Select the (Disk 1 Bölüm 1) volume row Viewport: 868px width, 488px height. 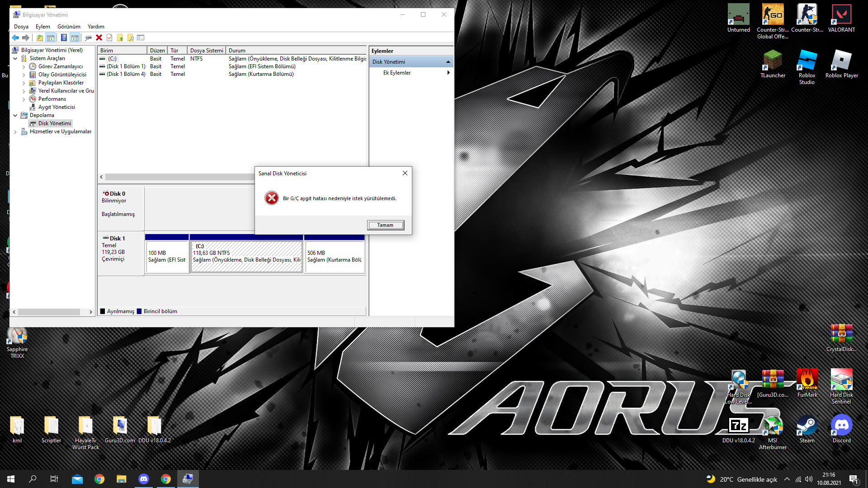[232, 66]
